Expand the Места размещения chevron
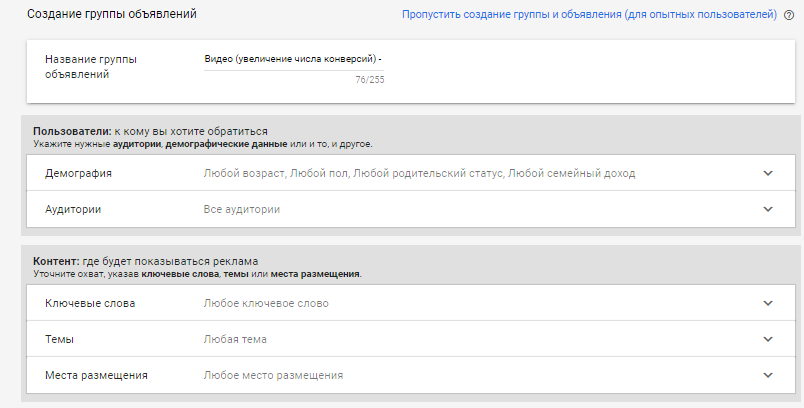The width and height of the screenshot is (804, 408). (768, 375)
